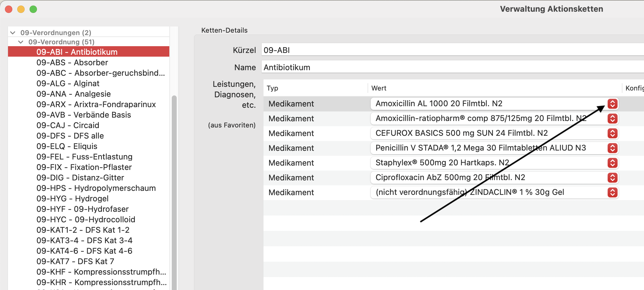Open the Amoxicillin-ratiopharm comp dropdown stepper

612,119
